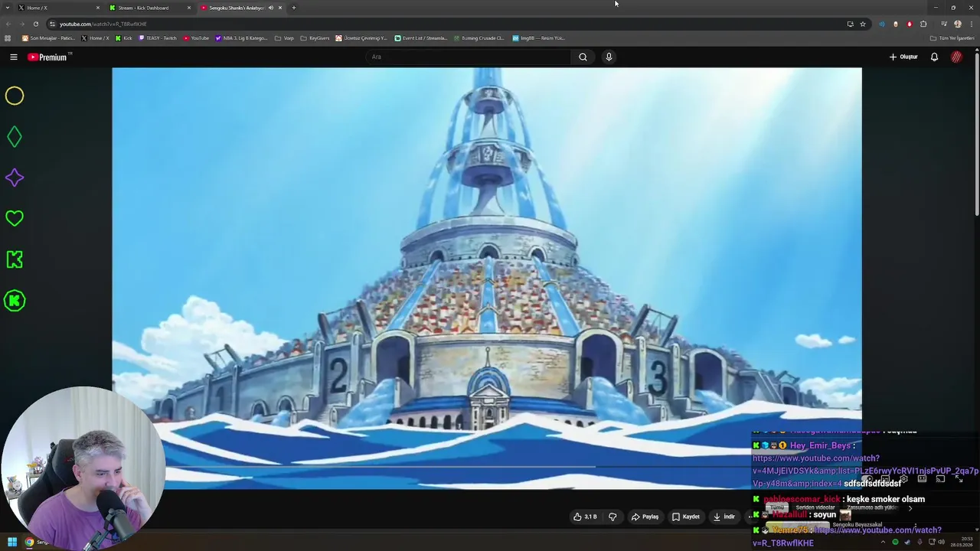
Task: Like the video with thumbs-up
Action: [585, 517]
